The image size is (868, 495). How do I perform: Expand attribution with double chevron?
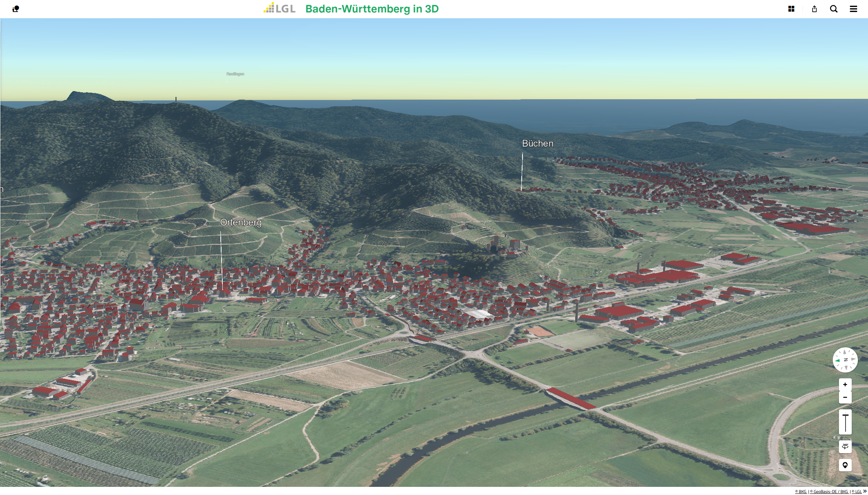coord(865,491)
